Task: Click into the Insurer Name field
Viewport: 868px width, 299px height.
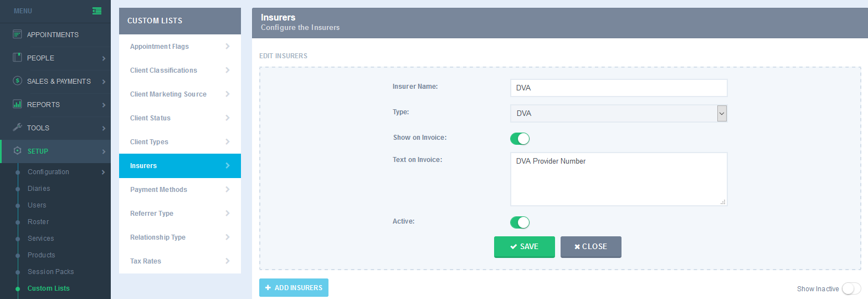Action: (x=618, y=88)
